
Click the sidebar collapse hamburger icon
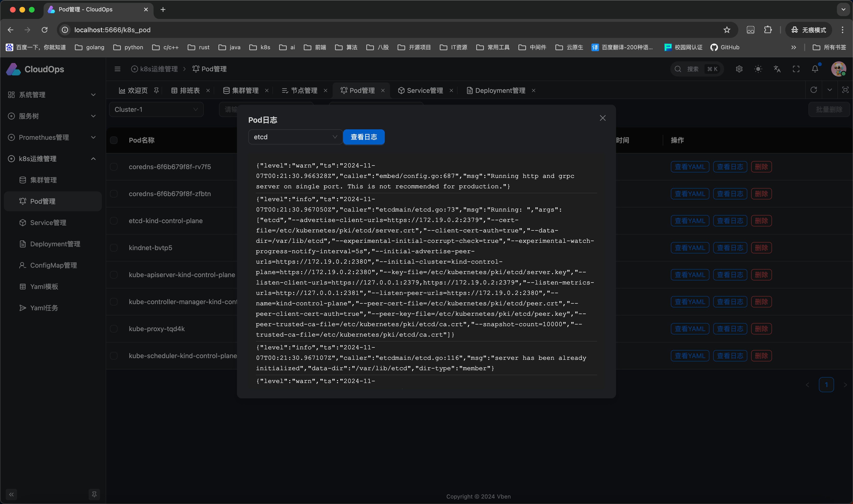[x=118, y=69]
